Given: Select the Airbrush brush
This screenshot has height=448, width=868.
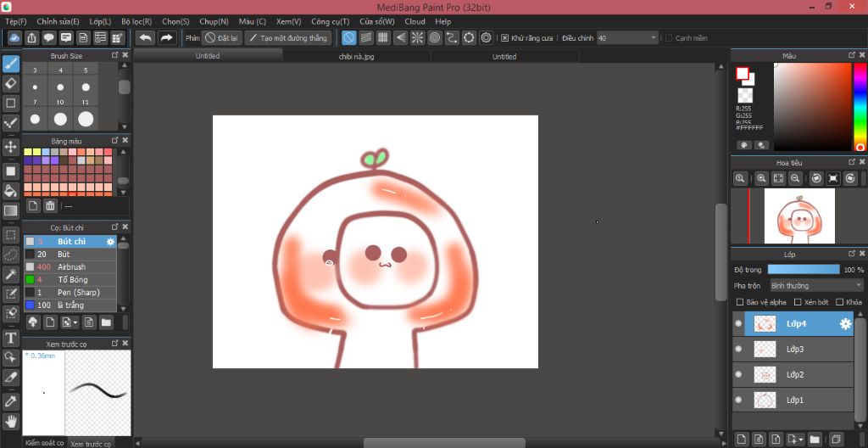Looking at the screenshot, I should (70, 267).
